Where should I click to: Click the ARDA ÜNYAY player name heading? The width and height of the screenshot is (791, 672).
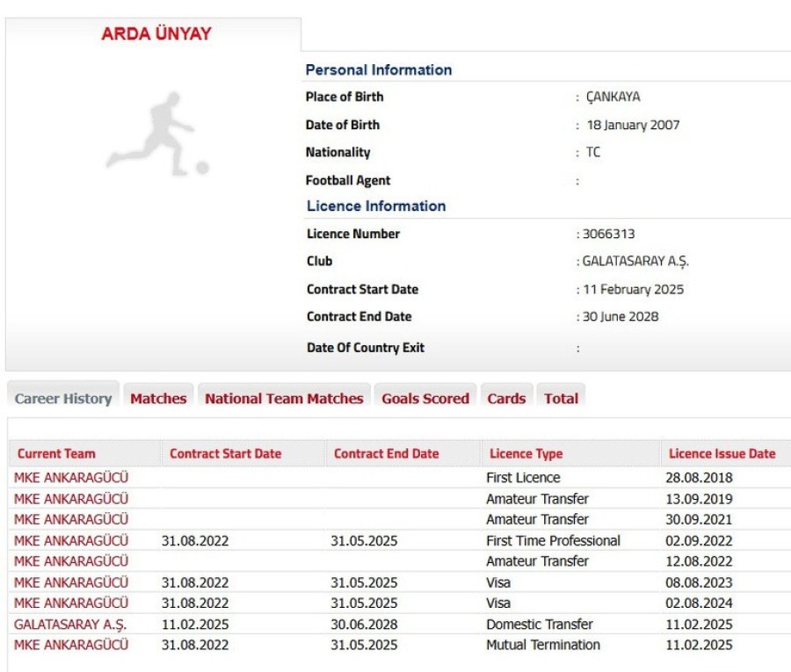pyautogui.click(x=156, y=34)
